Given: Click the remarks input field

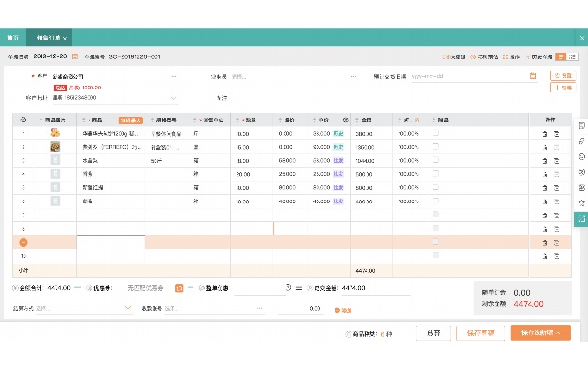Looking at the screenshot, I should click(x=294, y=98).
